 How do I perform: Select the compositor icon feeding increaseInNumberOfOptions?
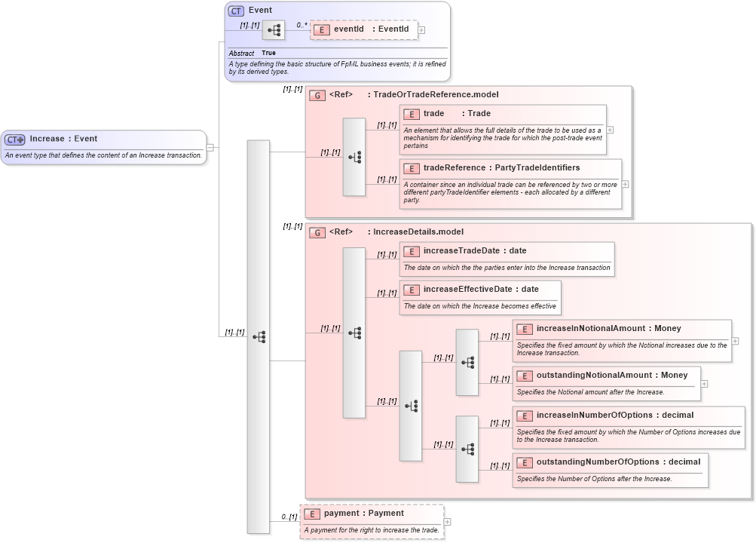pos(467,449)
